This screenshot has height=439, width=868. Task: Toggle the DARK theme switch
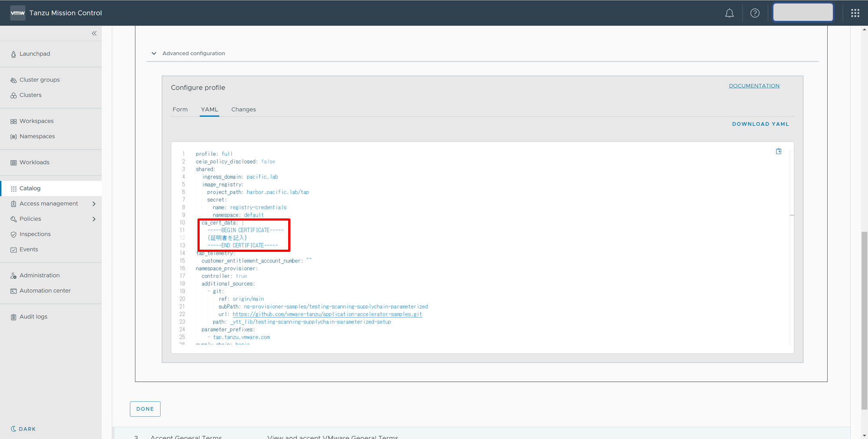click(23, 429)
